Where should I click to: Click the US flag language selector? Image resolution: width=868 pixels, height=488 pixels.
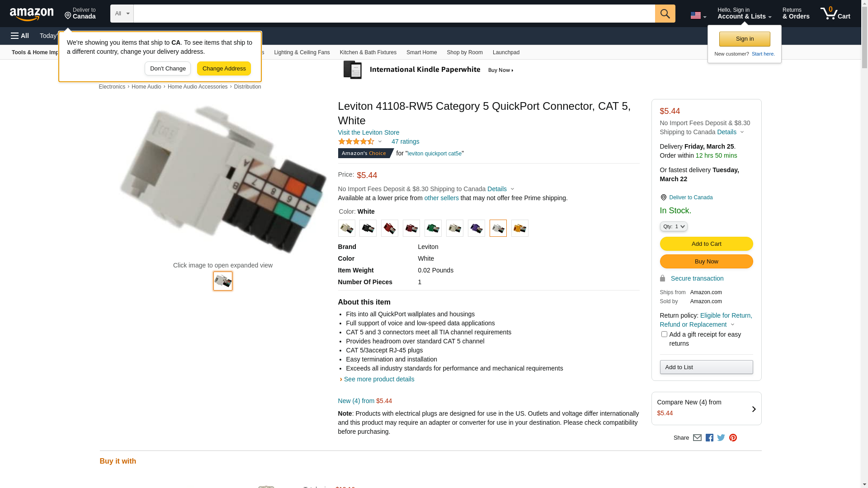(x=698, y=15)
